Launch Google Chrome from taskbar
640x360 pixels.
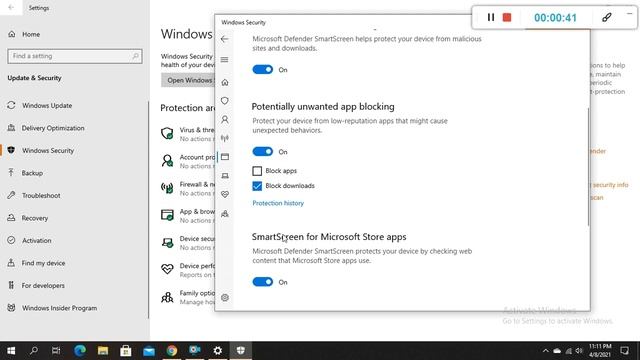tap(172, 351)
